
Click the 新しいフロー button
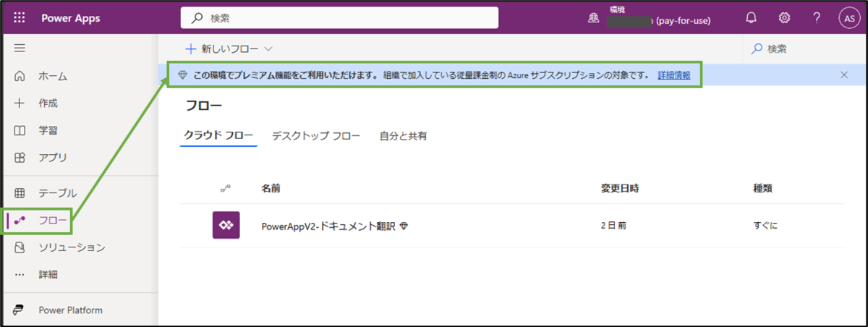pos(229,48)
